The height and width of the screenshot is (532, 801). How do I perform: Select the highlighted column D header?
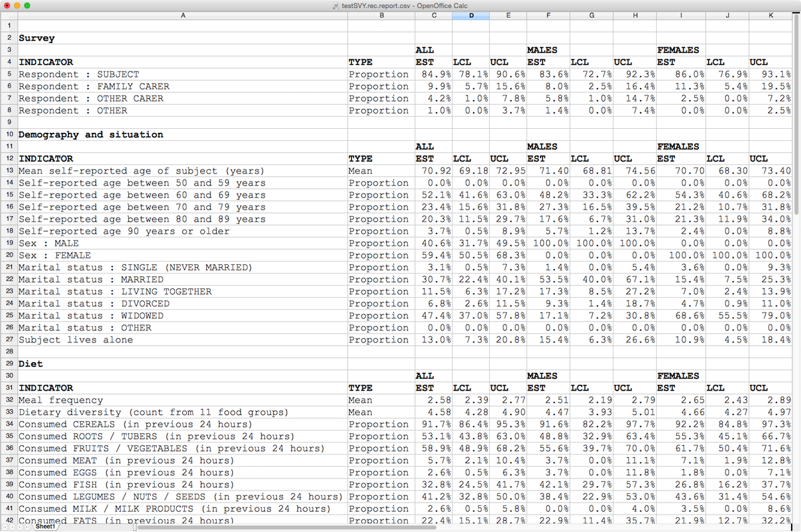coord(471,15)
